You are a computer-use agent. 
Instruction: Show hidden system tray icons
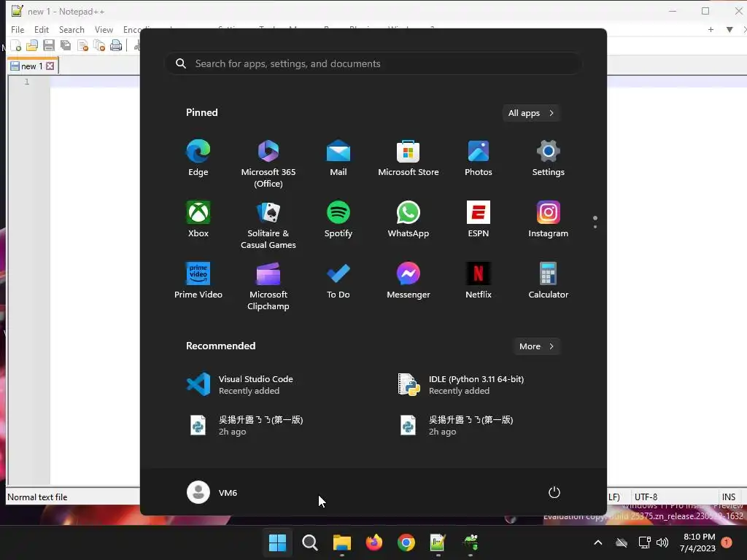[x=598, y=542]
